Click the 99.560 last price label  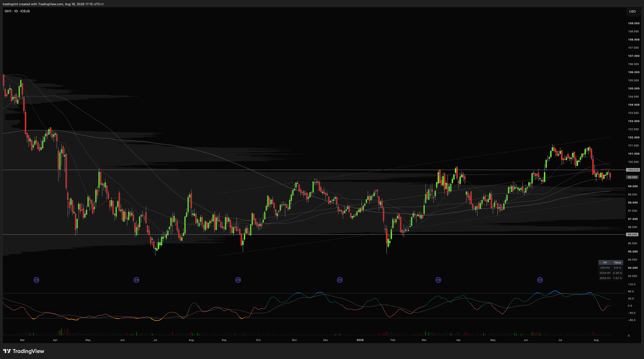point(633,177)
